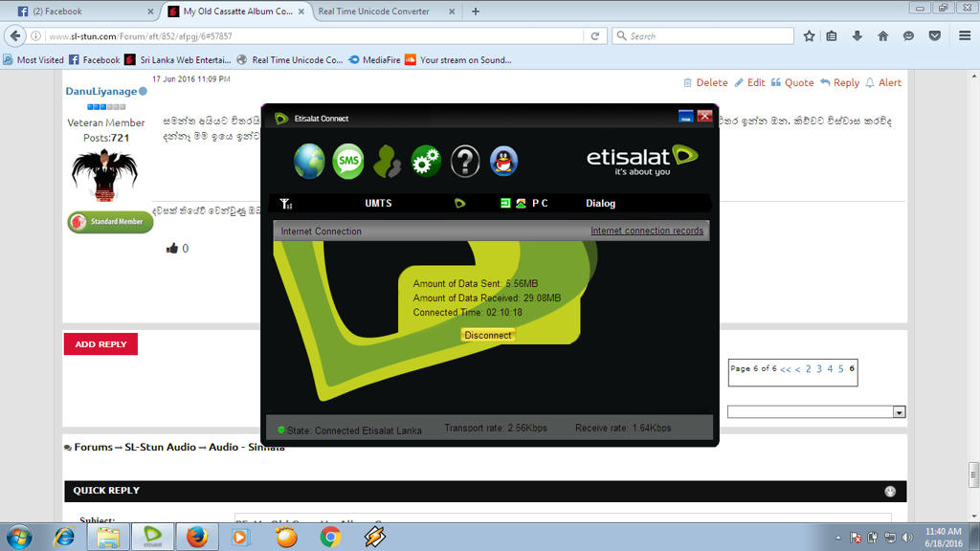
Task: Click the Firefox home icon
Action: (x=882, y=36)
